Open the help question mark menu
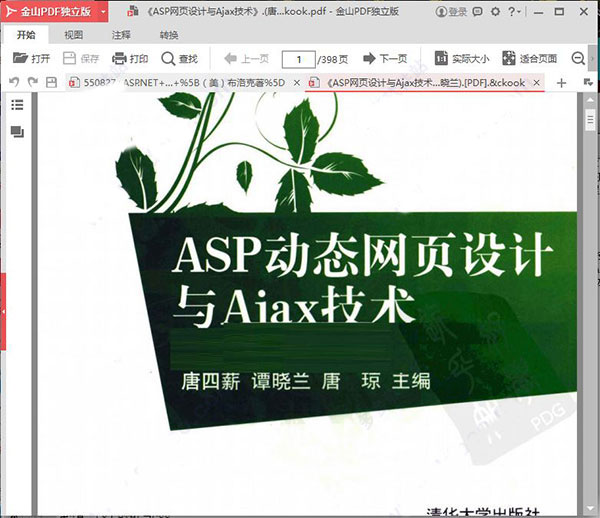 (514, 12)
